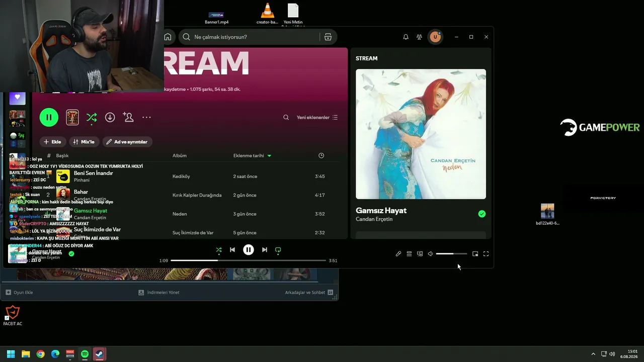Open the Windows Start menu

[x=11, y=354]
